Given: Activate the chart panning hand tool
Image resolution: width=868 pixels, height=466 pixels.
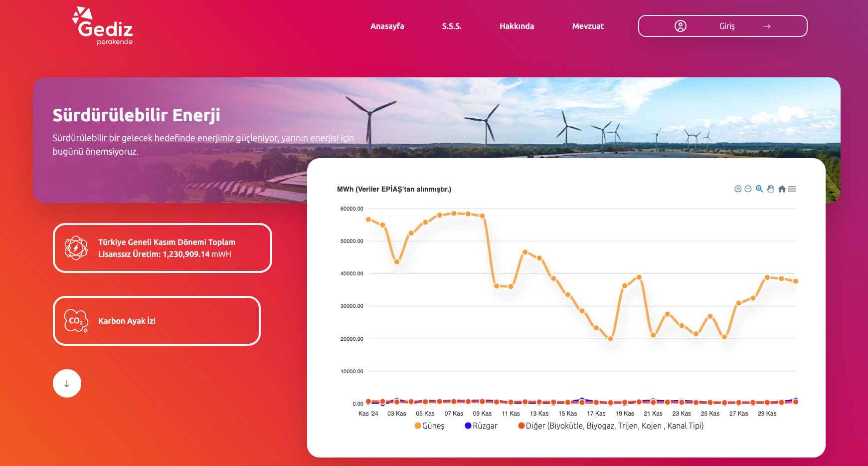Looking at the screenshot, I should point(770,189).
